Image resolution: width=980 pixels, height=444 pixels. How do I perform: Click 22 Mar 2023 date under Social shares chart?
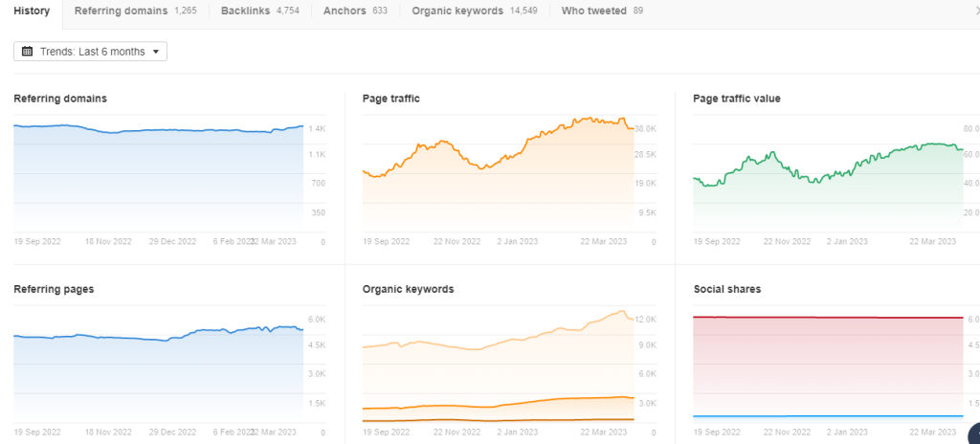[x=932, y=433]
